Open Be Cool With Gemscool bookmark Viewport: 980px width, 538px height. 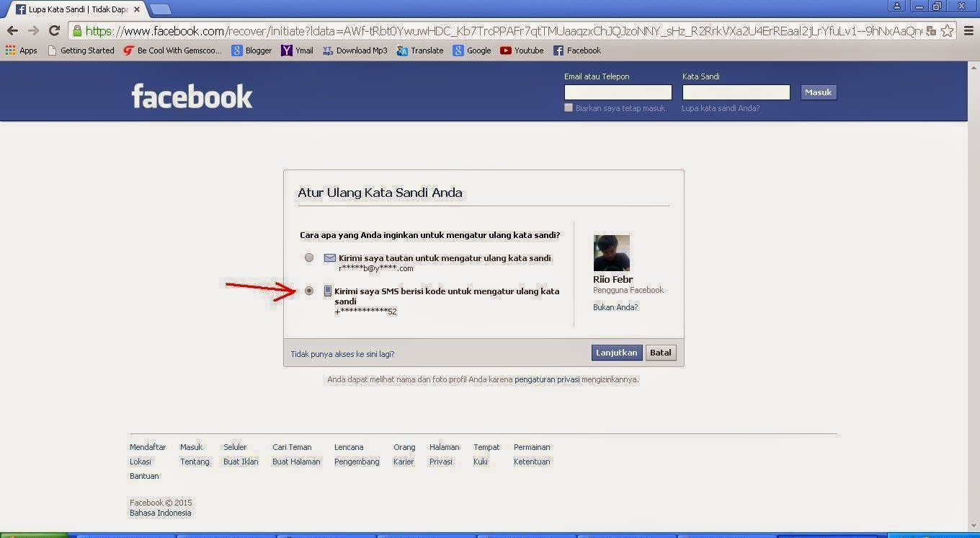[173, 50]
